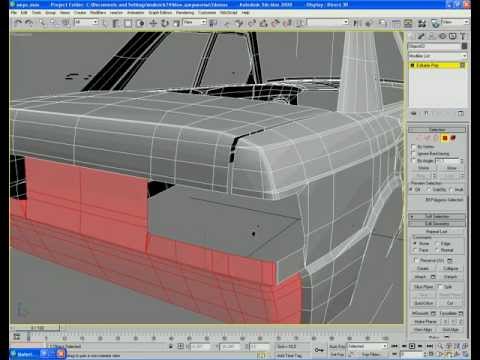Click the rectangular selection region icon
The image size is (480, 360).
tap(128, 23)
